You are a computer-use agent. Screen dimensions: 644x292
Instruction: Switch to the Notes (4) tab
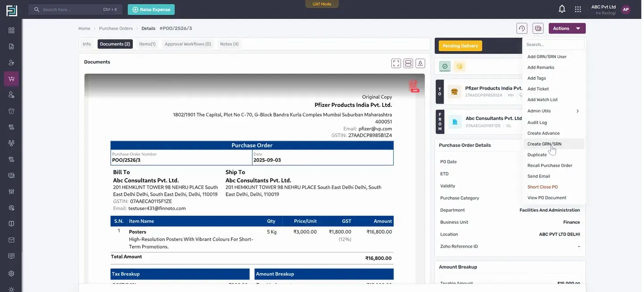(x=229, y=44)
